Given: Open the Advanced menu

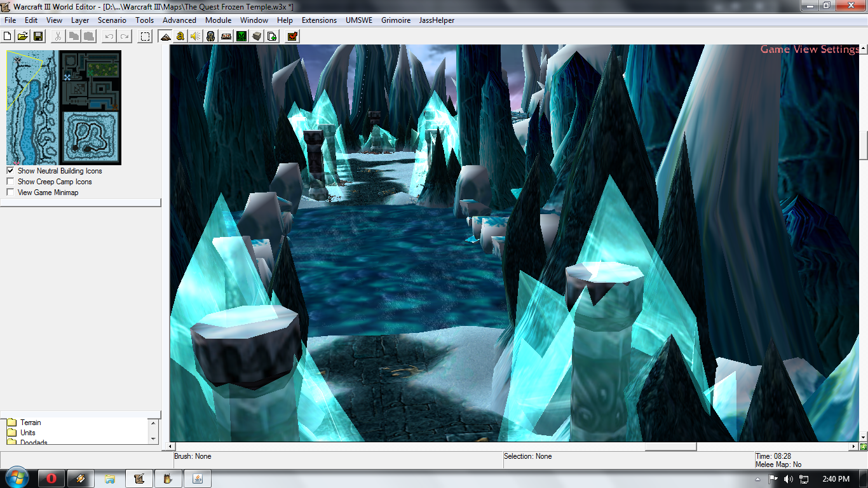Looking at the screenshot, I should pyautogui.click(x=180, y=20).
